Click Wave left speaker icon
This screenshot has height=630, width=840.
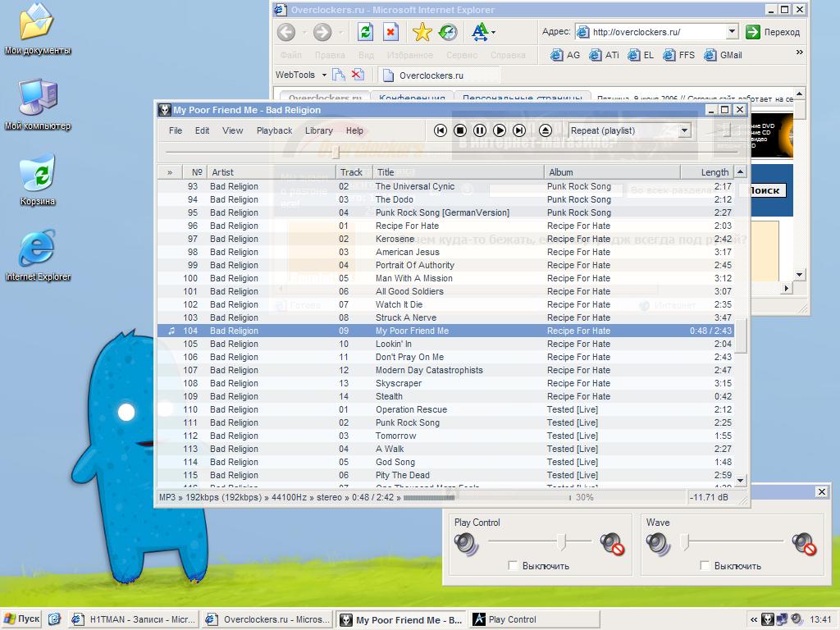[658, 545]
